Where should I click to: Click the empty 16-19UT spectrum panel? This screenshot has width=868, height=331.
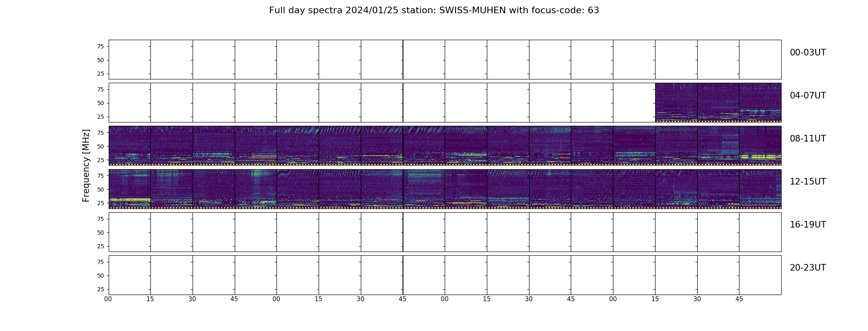pos(445,232)
